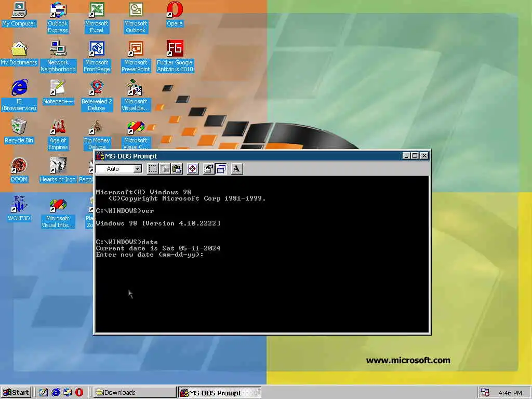Click the Task Scheduler system tray icon
Screen dimensions: 532x399
pos(485,393)
